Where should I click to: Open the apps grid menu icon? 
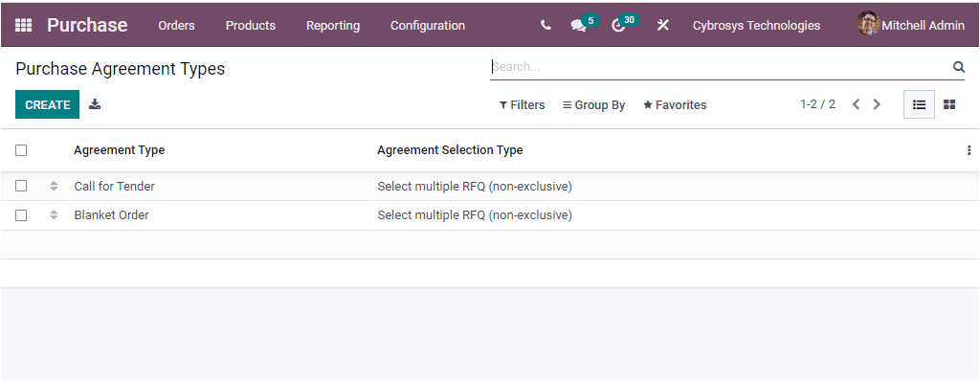click(x=23, y=25)
